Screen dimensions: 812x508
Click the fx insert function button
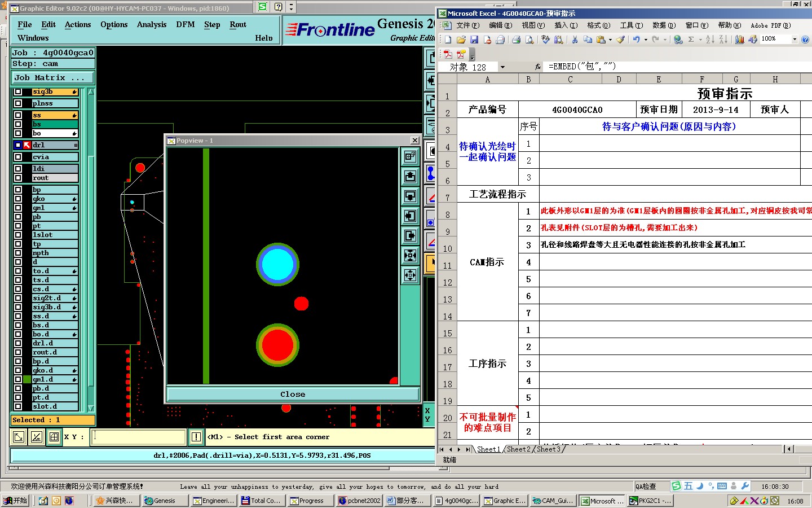(x=538, y=67)
